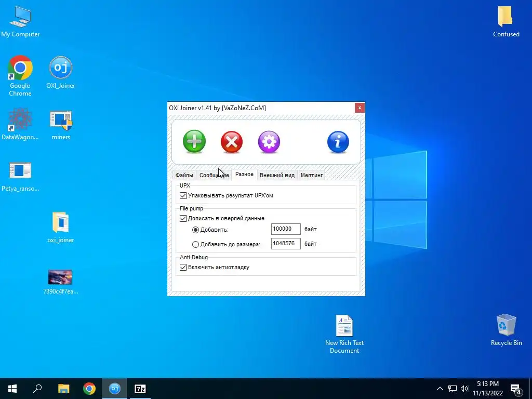This screenshot has height=399, width=532.
Task: Click the purple gear build button
Action: (x=269, y=142)
